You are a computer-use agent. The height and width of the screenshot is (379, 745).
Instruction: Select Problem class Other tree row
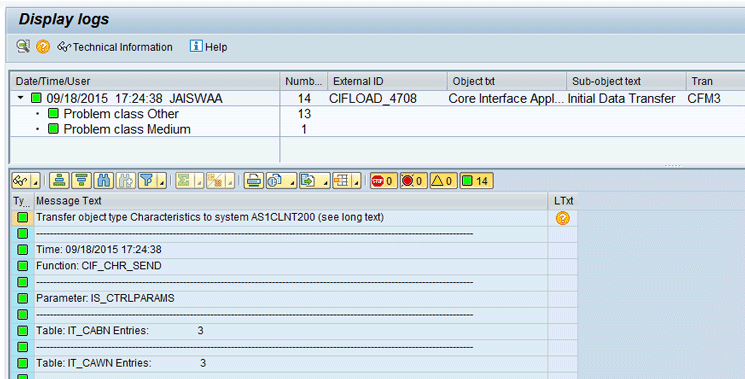(121, 114)
